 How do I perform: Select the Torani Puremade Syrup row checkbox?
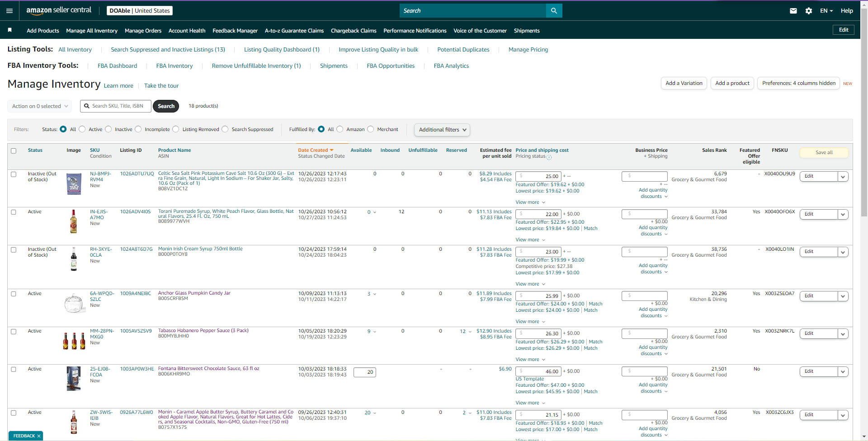(x=14, y=212)
